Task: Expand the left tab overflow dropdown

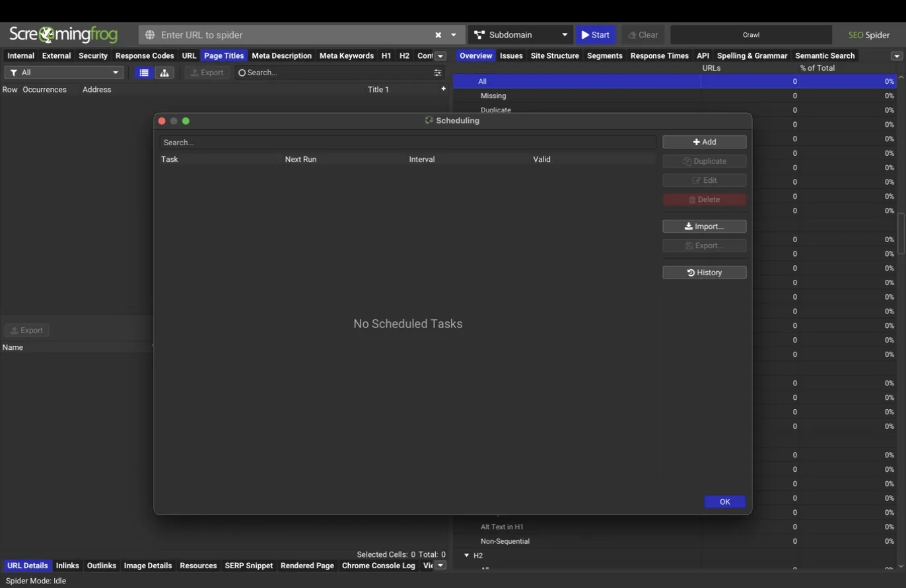Action: [x=440, y=56]
